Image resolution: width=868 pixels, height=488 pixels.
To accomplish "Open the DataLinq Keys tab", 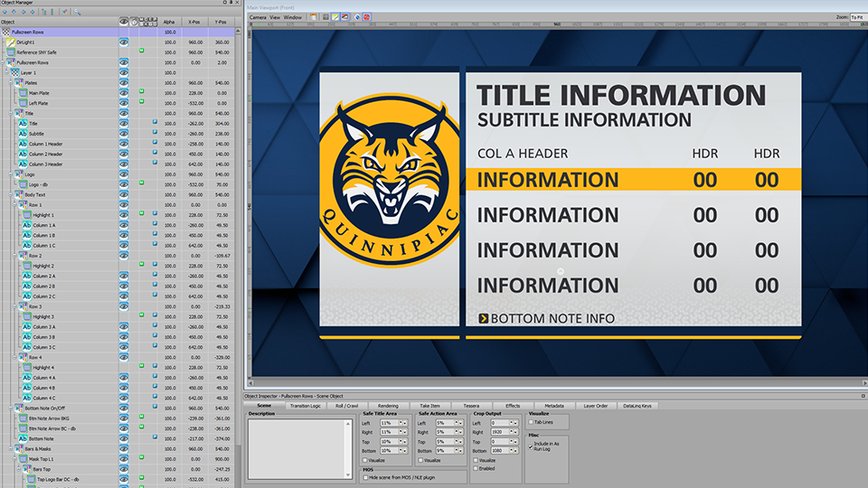I will tap(637, 406).
